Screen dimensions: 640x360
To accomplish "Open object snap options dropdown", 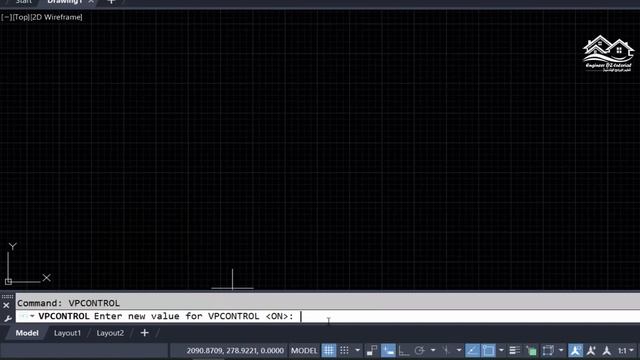I will [x=501, y=350].
